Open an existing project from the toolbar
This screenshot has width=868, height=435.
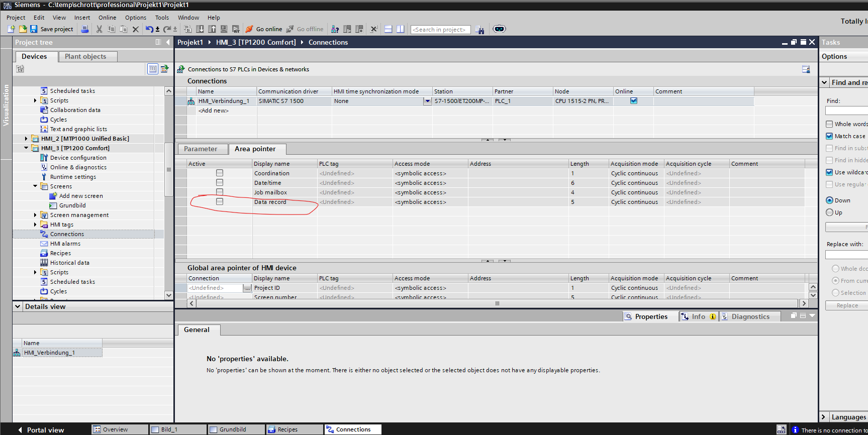coord(23,29)
